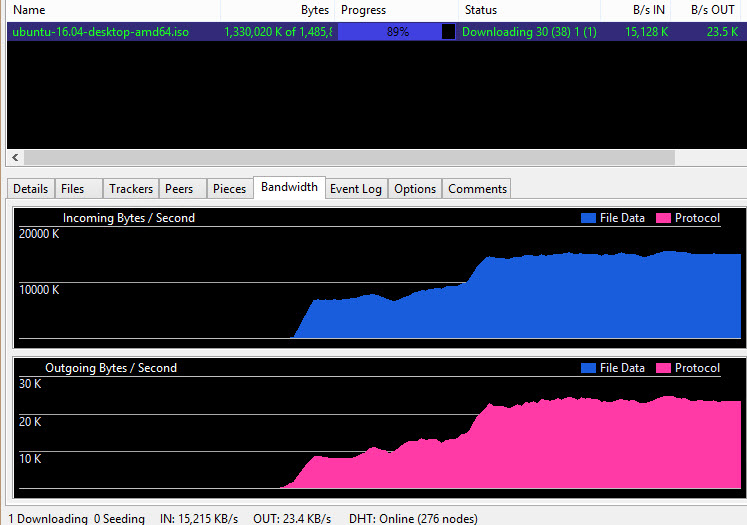Click the 23.5 K upload rate cell
Image resolution: width=747 pixels, height=525 pixels.
pos(722,32)
